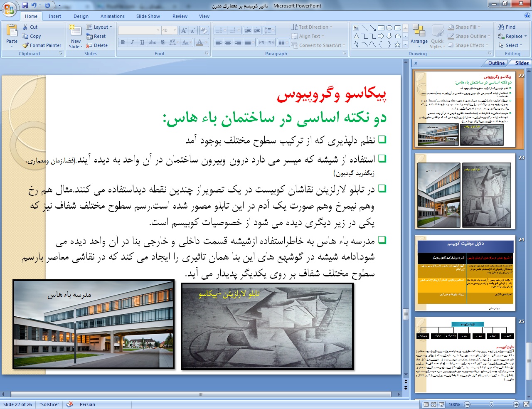Click the Format Painter tool
The image size is (532, 409).
[42, 45]
